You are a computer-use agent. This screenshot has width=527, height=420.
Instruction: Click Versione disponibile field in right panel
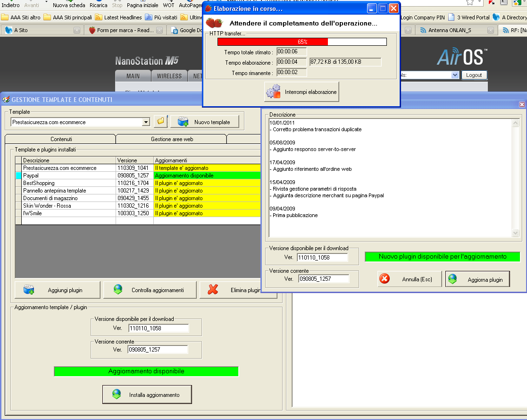click(x=322, y=258)
